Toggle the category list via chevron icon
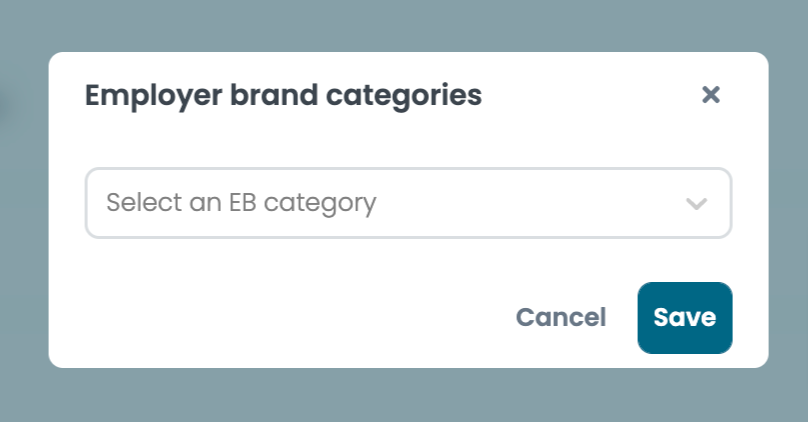The height and width of the screenshot is (422, 808). [x=696, y=204]
